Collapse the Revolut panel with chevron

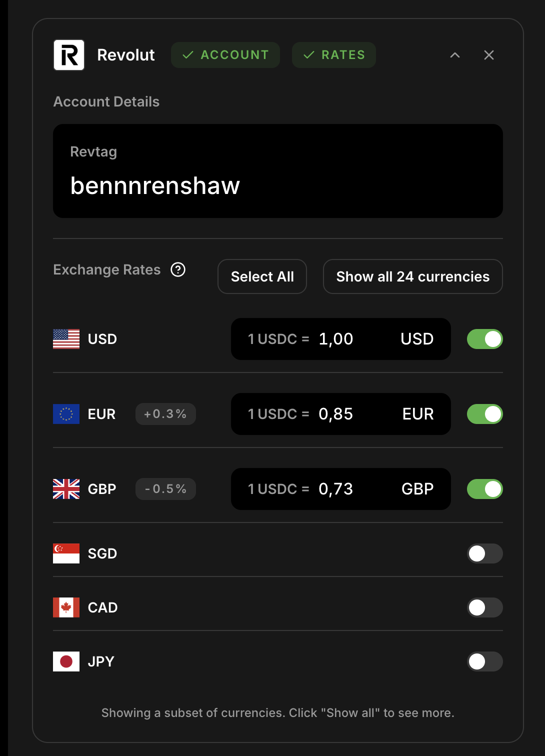pos(455,55)
